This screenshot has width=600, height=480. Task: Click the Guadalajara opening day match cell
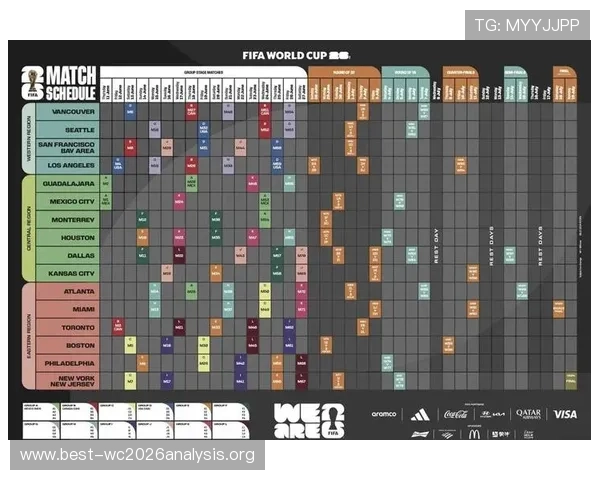(106, 183)
